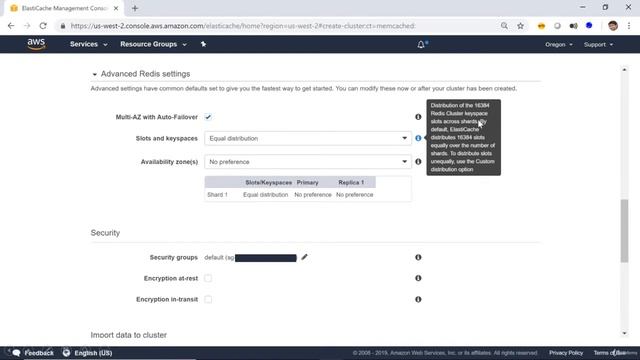Click the Shard 1 row label
640x360 pixels.
tap(217, 195)
